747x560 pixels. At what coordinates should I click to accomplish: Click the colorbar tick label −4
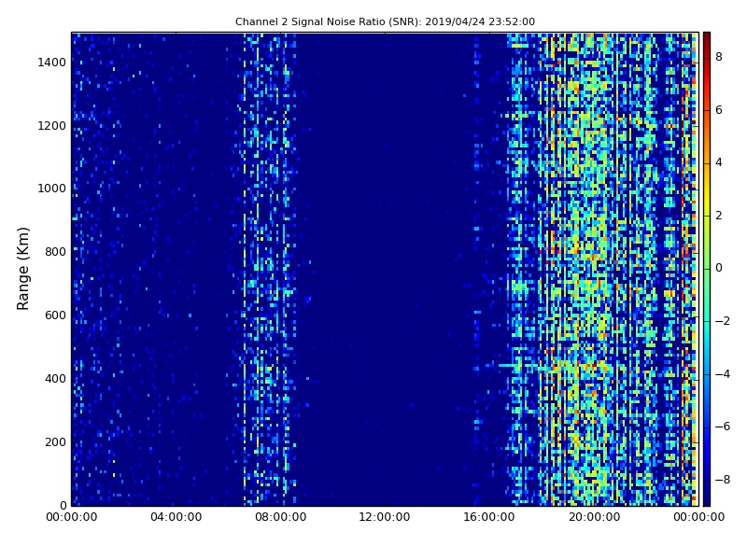723,374
